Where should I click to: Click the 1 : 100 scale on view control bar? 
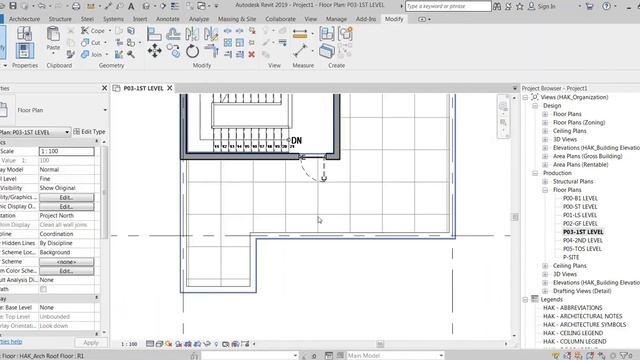click(x=129, y=344)
